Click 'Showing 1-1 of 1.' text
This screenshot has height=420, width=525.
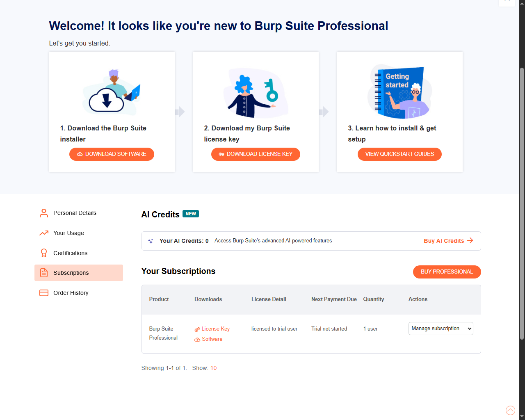[x=164, y=368]
